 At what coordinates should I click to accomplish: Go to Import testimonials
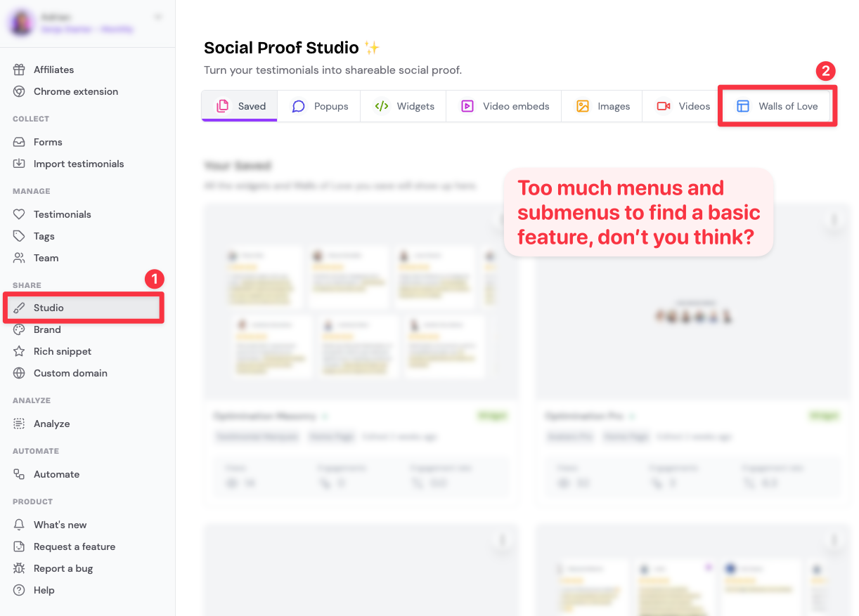pyautogui.click(x=78, y=164)
